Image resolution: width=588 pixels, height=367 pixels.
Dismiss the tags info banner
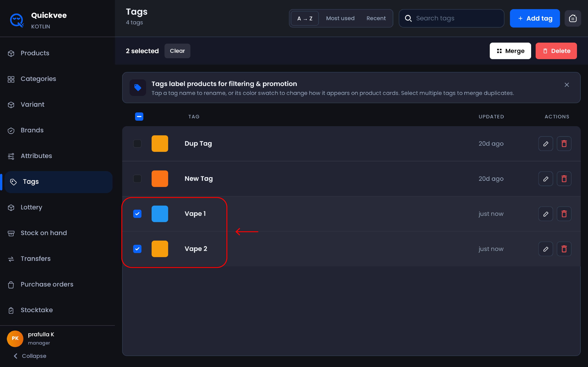click(567, 85)
